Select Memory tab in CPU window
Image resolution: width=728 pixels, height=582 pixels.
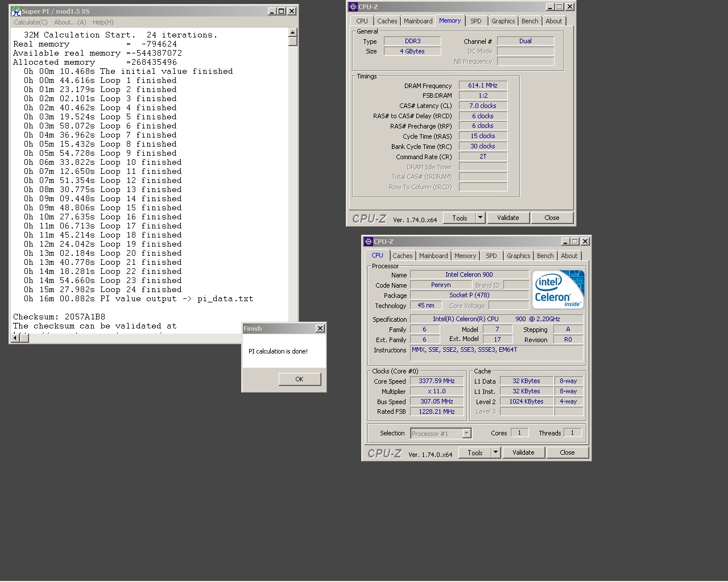tap(465, 256)
